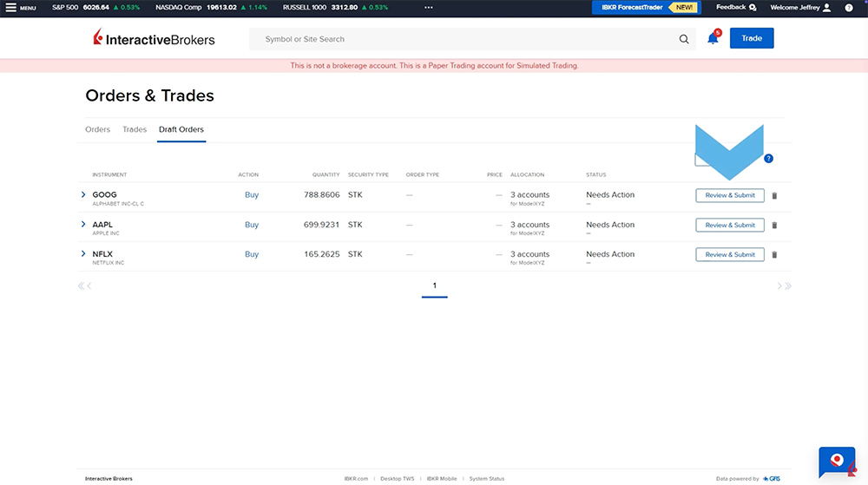This screenshot has width=868, height=485.
Task: Click the STATUS column header
Action: coord(595,174)
